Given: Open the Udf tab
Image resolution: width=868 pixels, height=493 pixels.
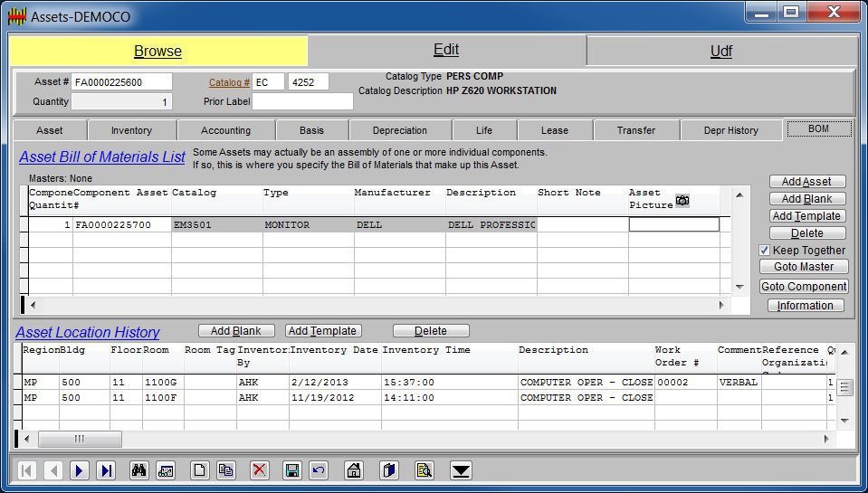Looking at the screenshot, I should (721, 52).
